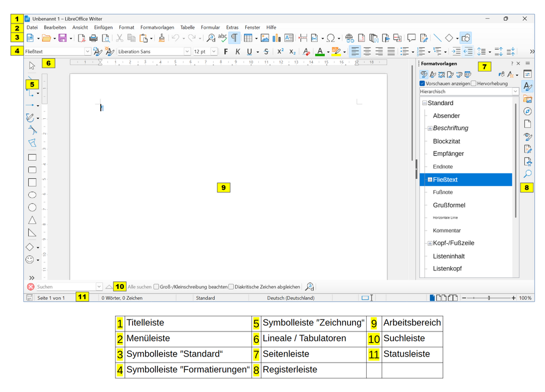This screenshot has width=545, height=392.
Task: Open font name Liberation Sans dropdown
Action: point(187,51)
